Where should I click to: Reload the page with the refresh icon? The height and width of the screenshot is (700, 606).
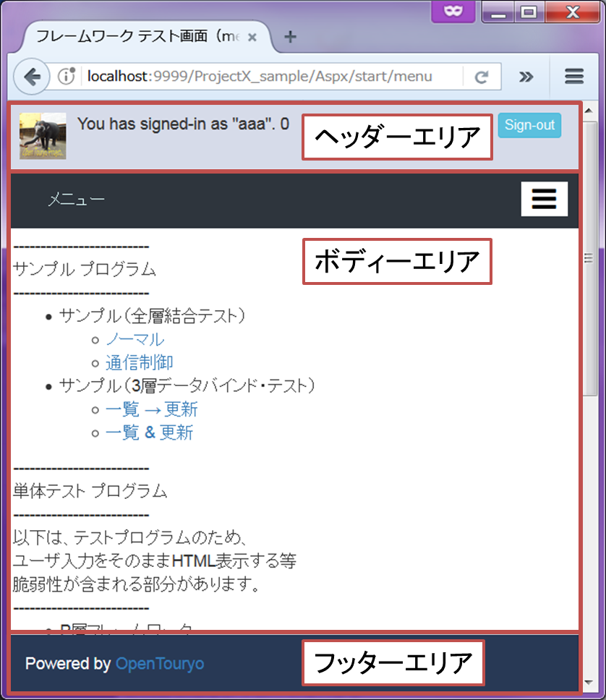coord(480,77)
